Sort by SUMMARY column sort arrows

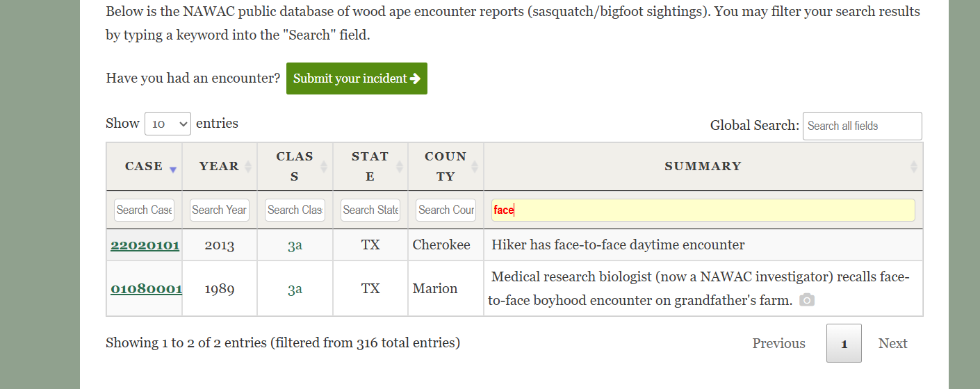coord(913,167)
